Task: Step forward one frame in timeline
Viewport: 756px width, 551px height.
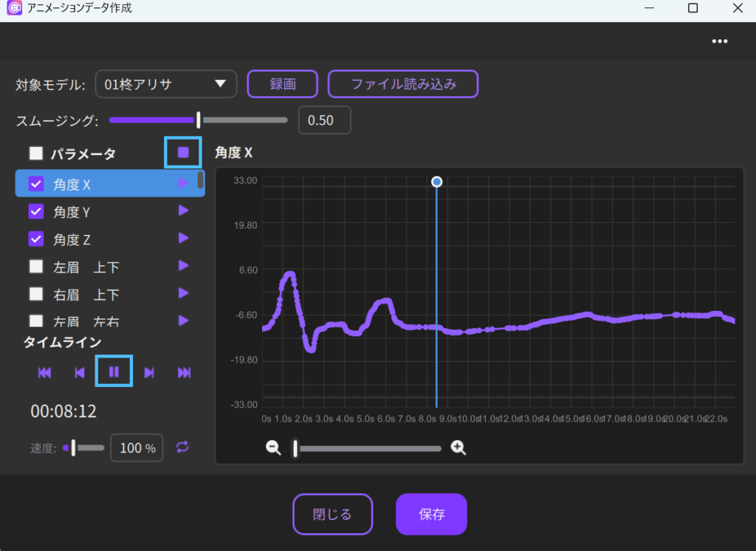Action: point(149,372)
